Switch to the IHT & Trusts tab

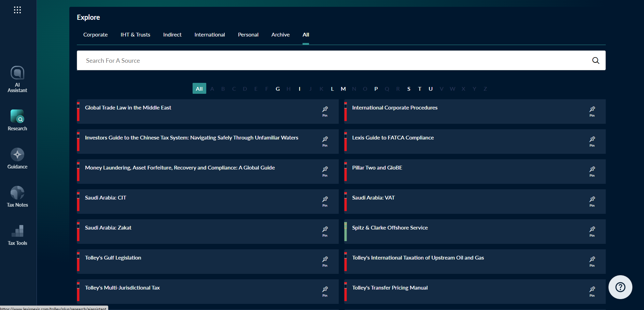click(135, 35)
